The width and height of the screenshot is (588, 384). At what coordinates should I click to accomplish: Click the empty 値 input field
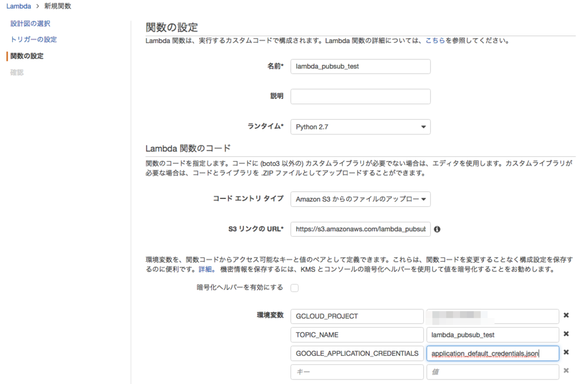(x=493, y=372)
